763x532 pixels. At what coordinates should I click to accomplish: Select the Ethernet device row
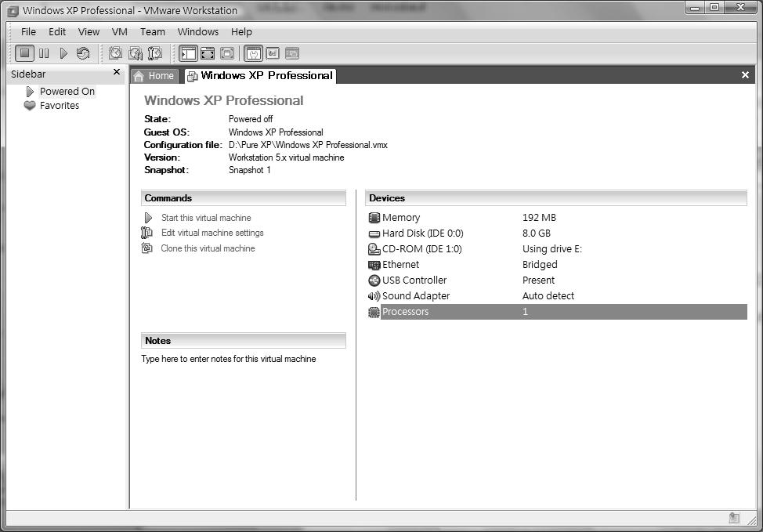point(556,265)
